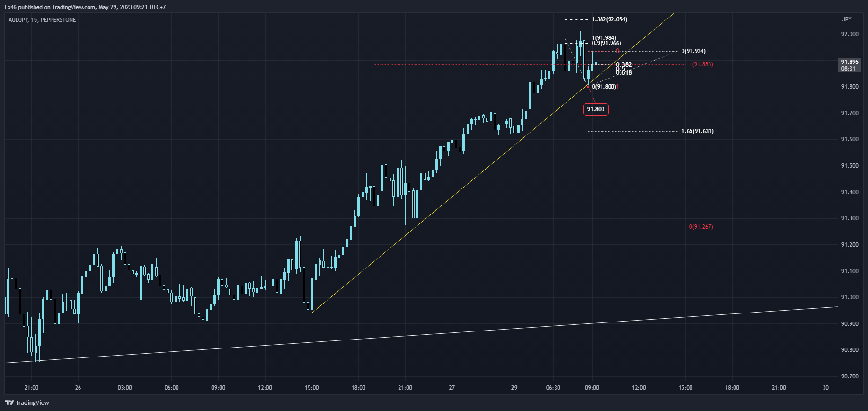Click the 91.700 price axis label
This screenshot has width=868, height=411.
pos(850,113)
